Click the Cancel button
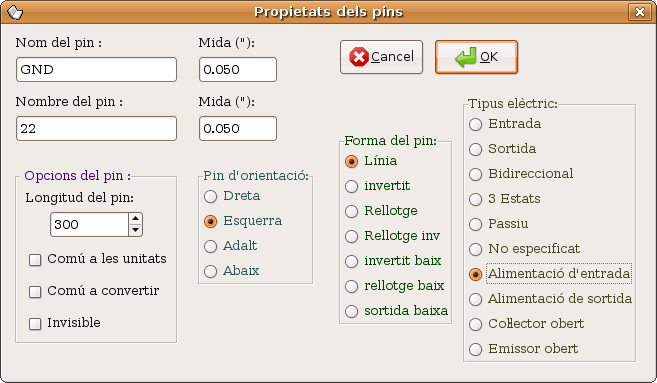Viewport: 657px width, 383px height. click(x=381, y=57)
